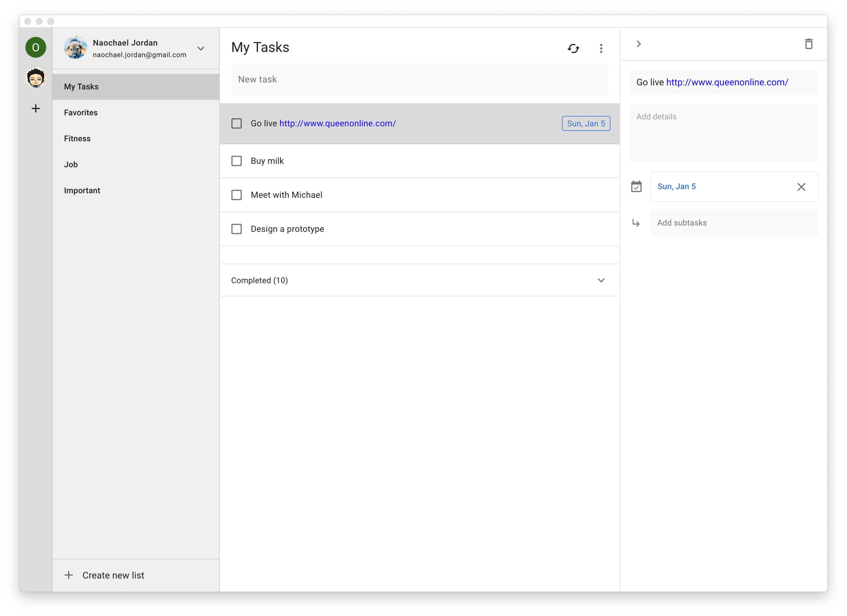
Task: Click the plus icon beside Create new list
Action: pos(69,575)
